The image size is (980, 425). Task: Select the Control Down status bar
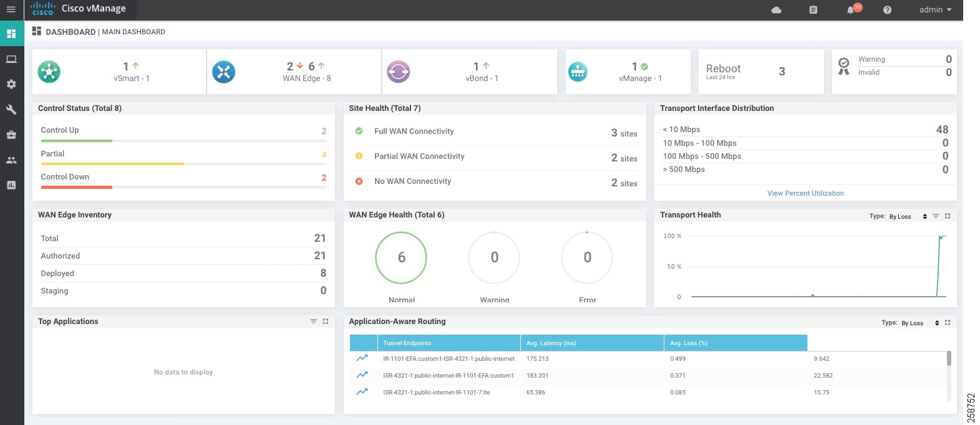coord(184,187)
